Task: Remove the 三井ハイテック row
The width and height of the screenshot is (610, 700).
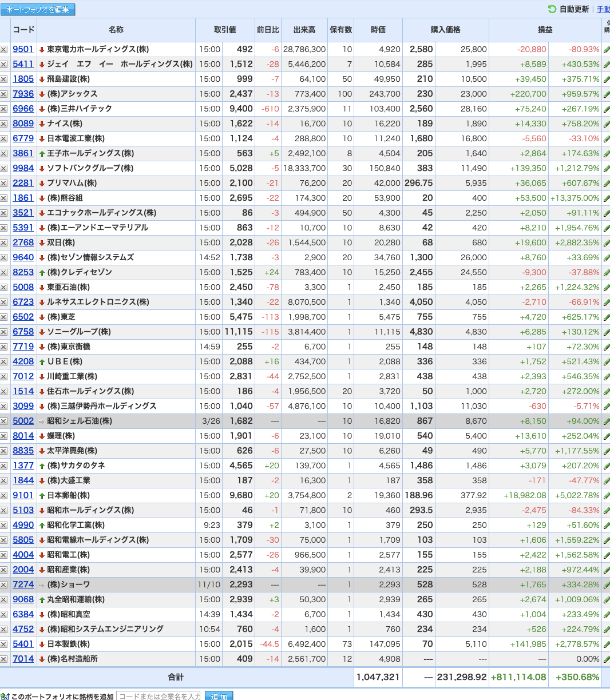Action: (4, 109)
